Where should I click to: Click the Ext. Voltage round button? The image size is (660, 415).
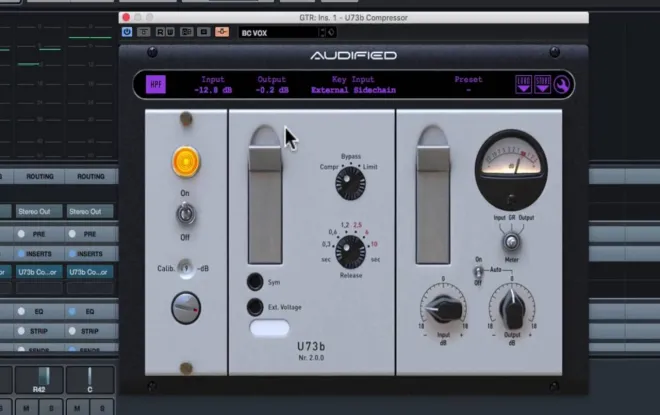point(255,307)
